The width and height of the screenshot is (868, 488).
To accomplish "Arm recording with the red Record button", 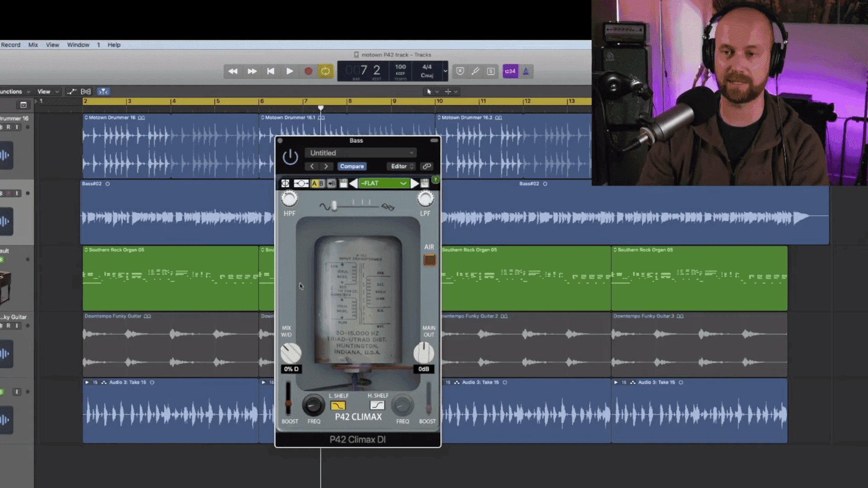I will click(x=308, y=71).
